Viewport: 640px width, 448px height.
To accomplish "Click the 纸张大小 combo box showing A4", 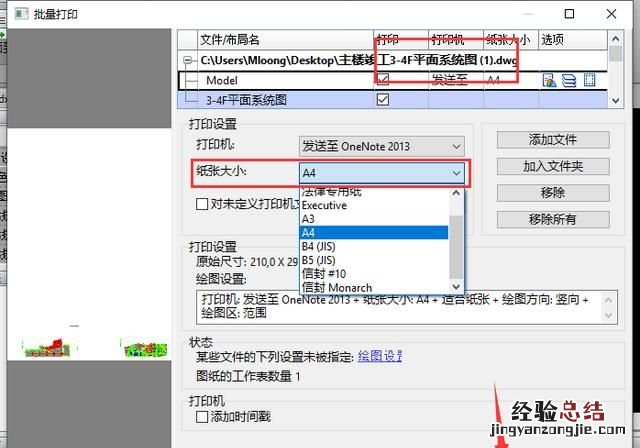I will click(382, 173).
